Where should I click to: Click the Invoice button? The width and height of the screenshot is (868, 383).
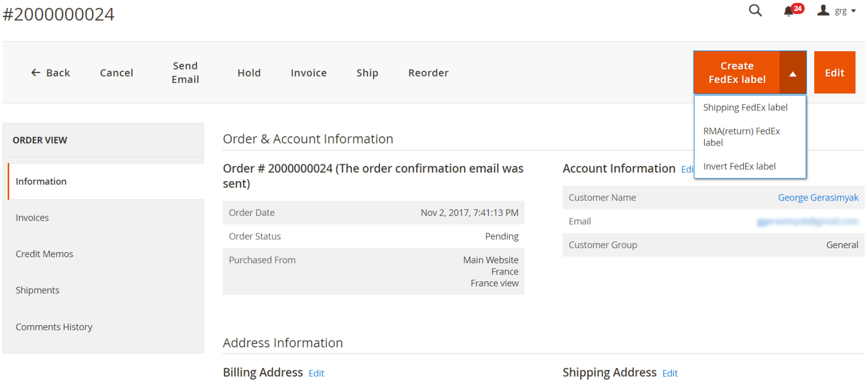click(308, 73)
